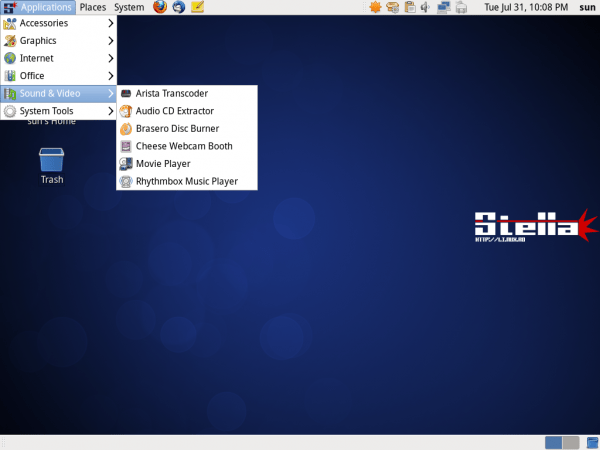Click the volume speaker icon

425,8
